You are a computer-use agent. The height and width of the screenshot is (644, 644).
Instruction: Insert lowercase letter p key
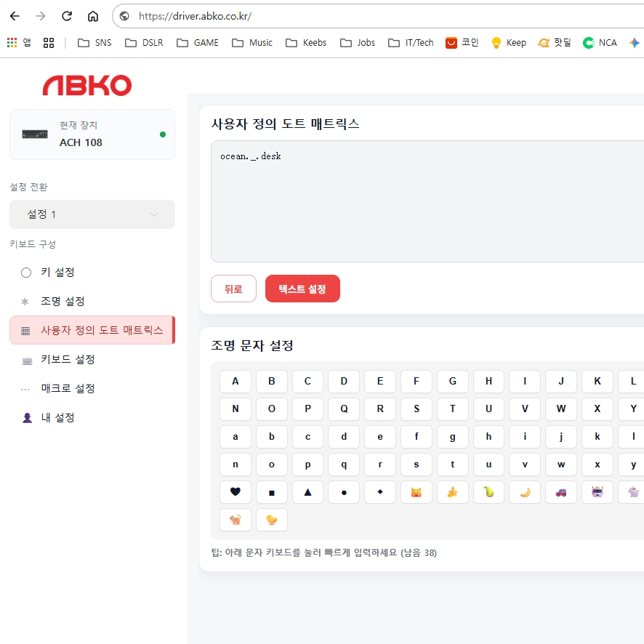[x=307, y=464]
